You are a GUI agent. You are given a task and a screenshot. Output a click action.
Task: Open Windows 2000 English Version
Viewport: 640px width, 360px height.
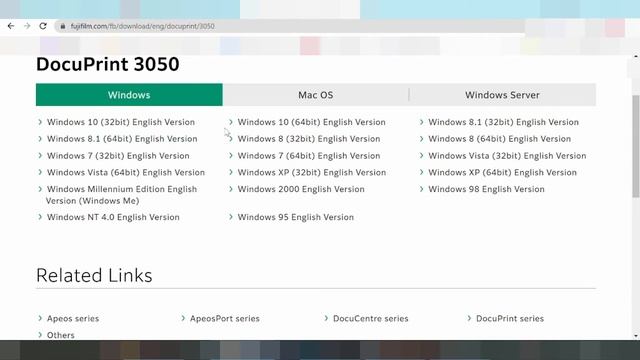pos(301,189)
